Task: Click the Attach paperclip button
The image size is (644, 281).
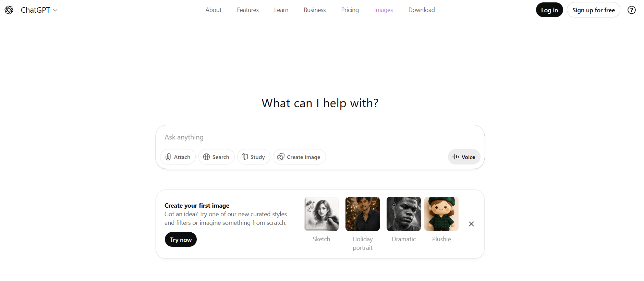Action: click(178, 157)
